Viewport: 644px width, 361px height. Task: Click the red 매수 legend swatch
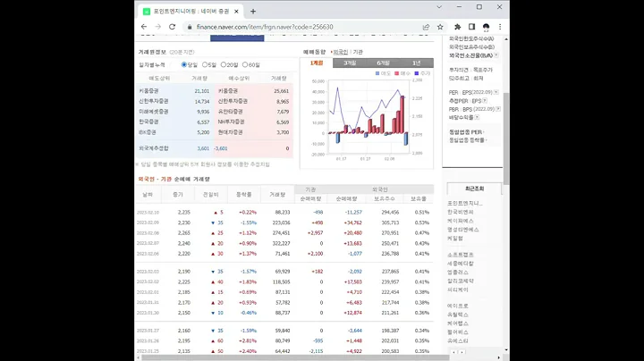pyautogui.click(x=397, y=73)
